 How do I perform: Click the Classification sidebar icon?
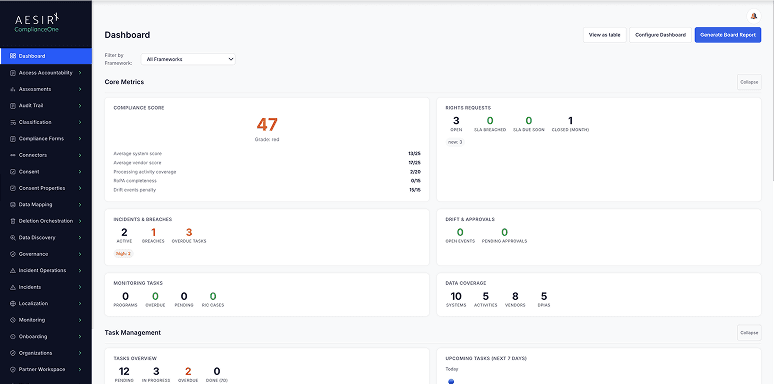click(x=13, y=122)
